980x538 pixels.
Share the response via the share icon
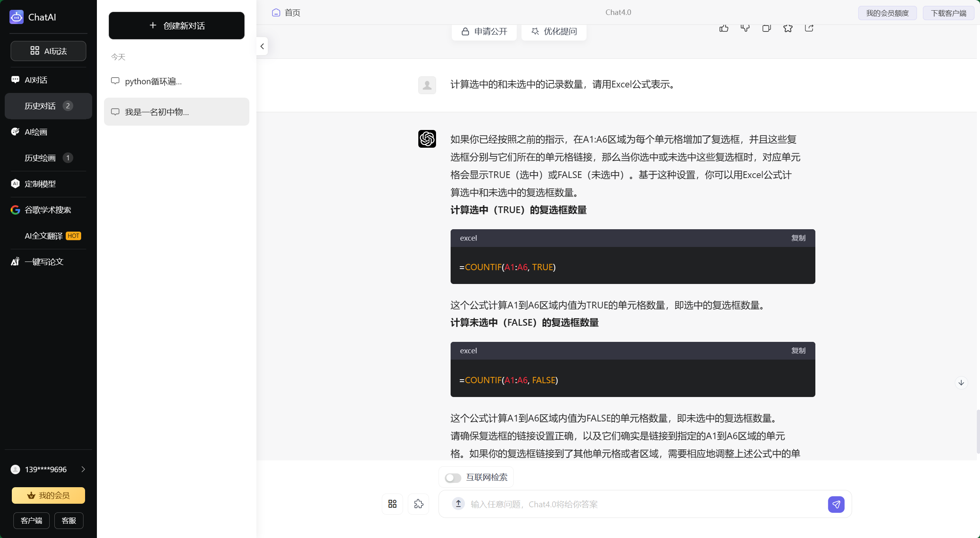tap(809, 28)
